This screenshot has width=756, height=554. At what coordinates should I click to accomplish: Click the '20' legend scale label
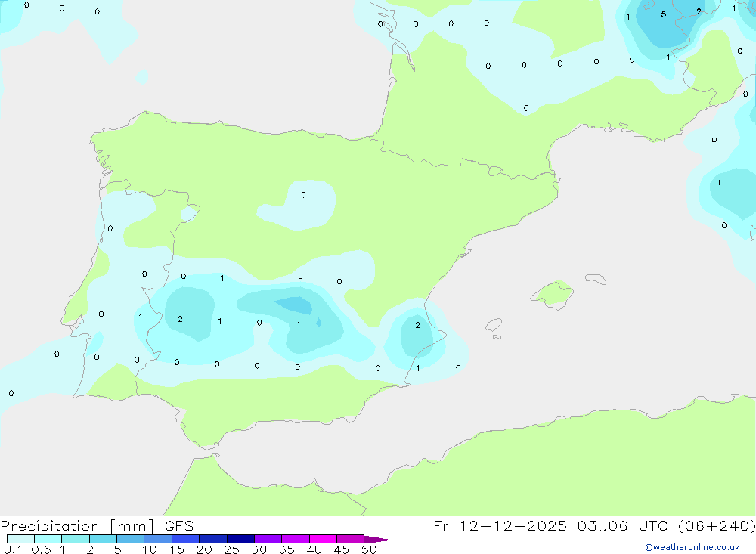tap(204, 549)
